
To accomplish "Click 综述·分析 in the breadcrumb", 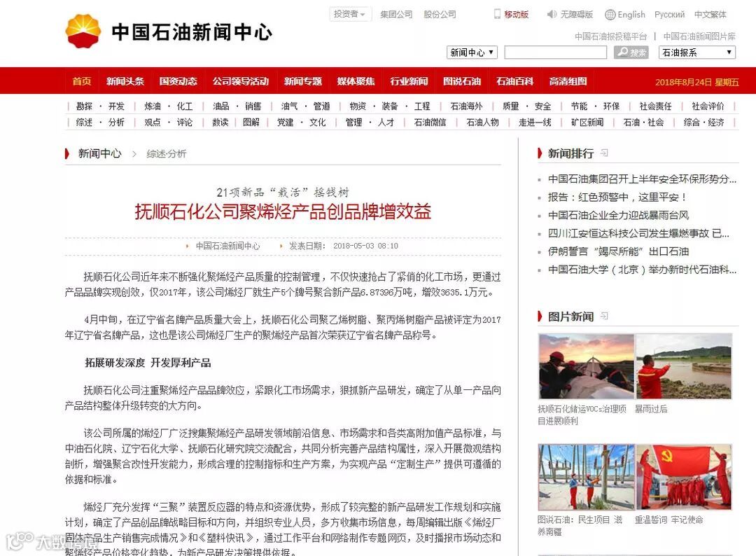I will pos(167,154).
